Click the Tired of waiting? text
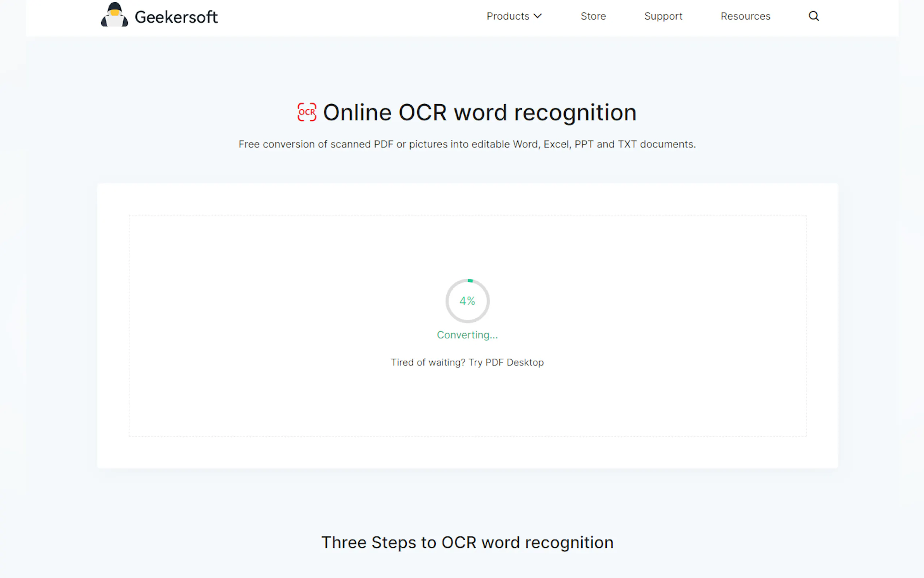Image resolution: width=924 pixels, height=578 pixels. coord(428,363)
